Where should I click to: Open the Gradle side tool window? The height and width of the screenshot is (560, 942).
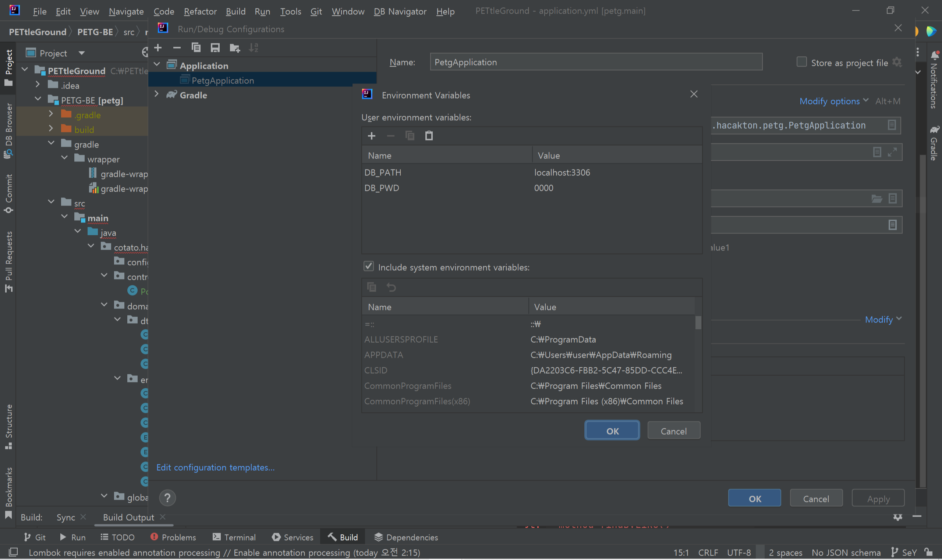(934, 143)
